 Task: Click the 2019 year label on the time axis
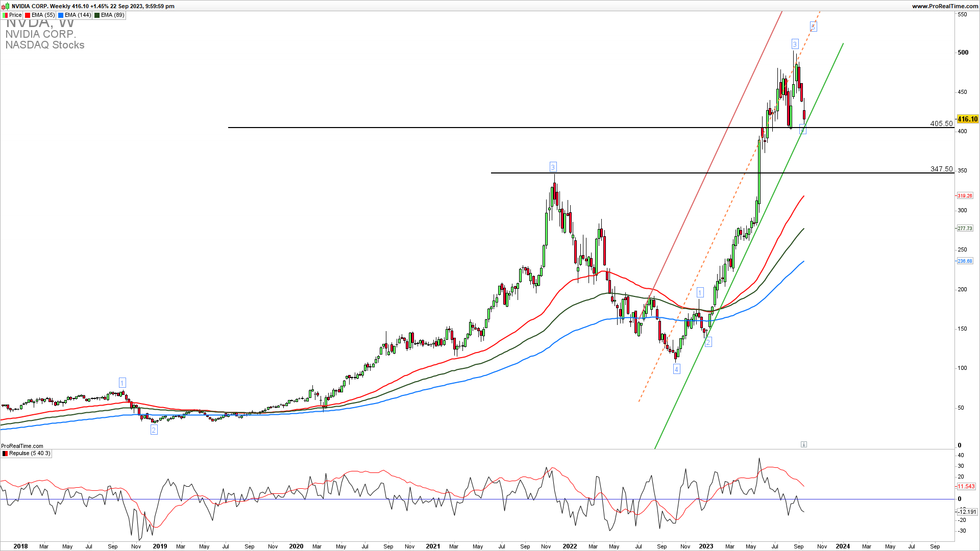pos(160,546)
